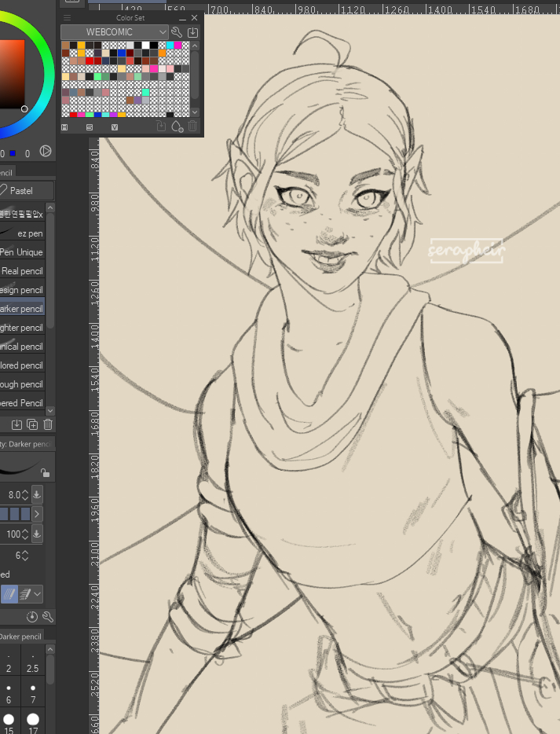Delete sub tool using the trash icon

pos(48,424)
